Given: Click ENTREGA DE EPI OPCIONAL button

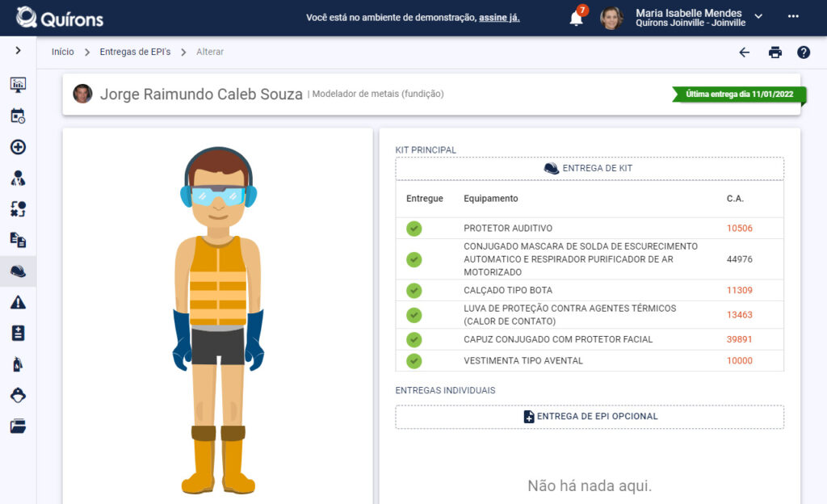Looking at the screenshot, I should (x=590, y=417).
